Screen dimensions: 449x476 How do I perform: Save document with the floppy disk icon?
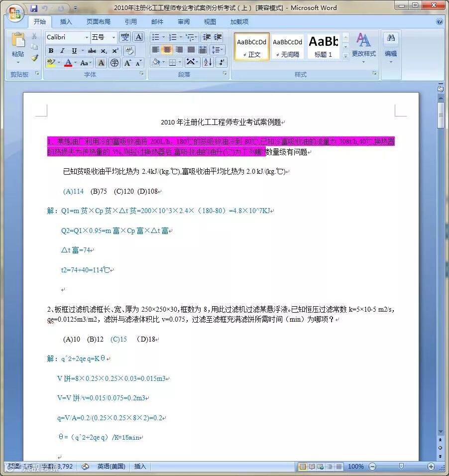coord(34,8)
